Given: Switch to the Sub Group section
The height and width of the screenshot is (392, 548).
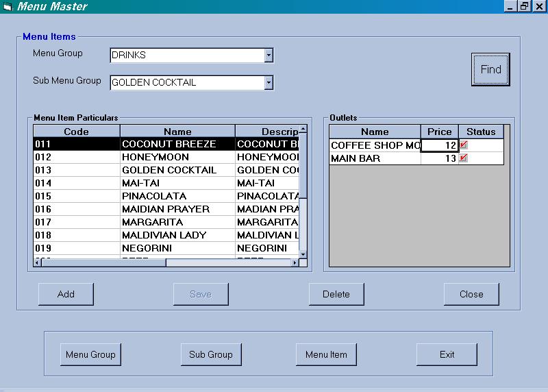Looking at the screenshot, I should pyautogui.click(x=211, y=354).
